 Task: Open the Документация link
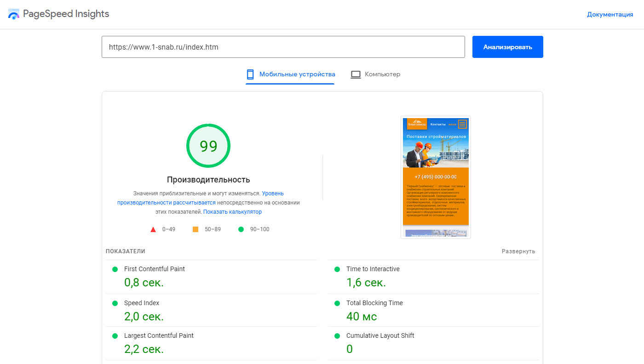(x=610, y=15)
